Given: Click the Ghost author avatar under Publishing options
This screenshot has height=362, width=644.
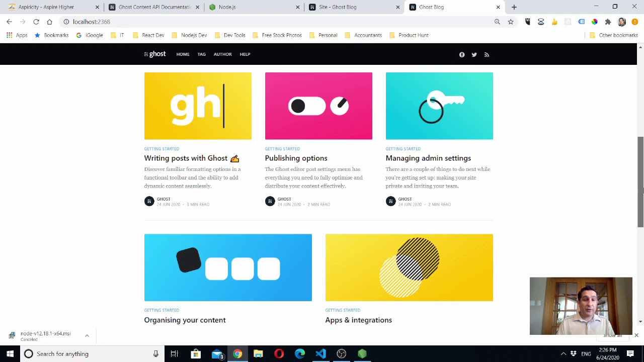Looking at the screenshot, I should pos(270,201).
